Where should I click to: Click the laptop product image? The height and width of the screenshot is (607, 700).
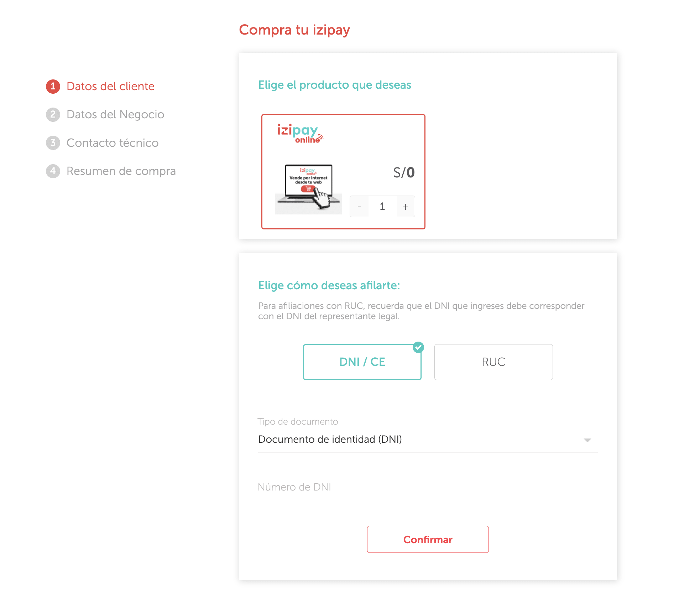308,189
